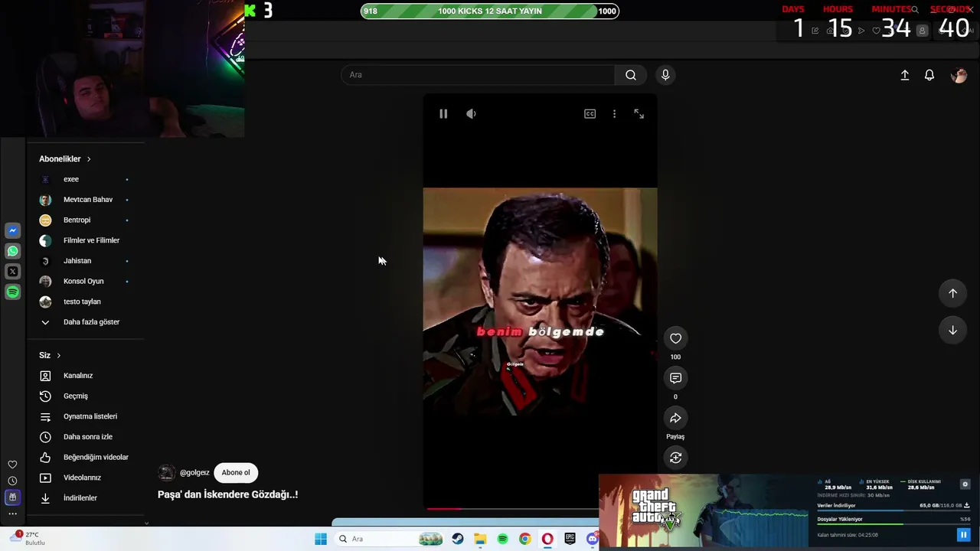Open the Shorts three-dot options menu
This screenshot has width=980, height=551.
(614, 114)
